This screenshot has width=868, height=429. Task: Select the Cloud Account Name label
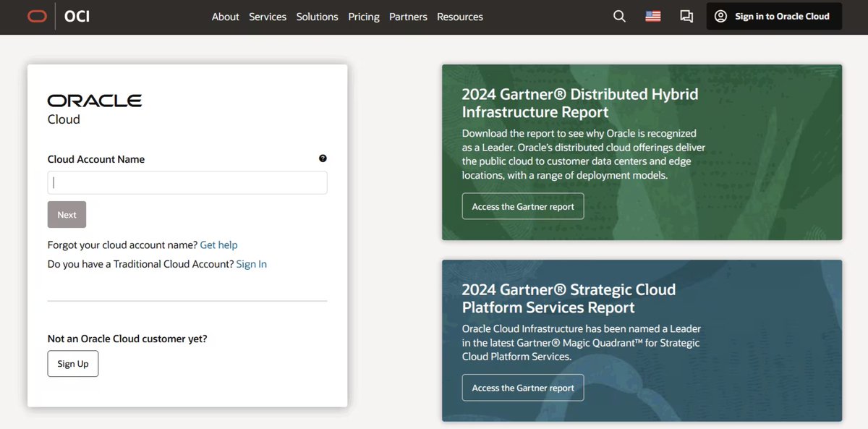96,159
